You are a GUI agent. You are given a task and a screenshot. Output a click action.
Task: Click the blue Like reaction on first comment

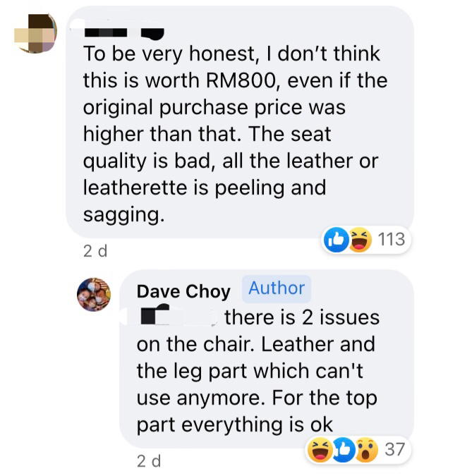[x=336, y=240]
